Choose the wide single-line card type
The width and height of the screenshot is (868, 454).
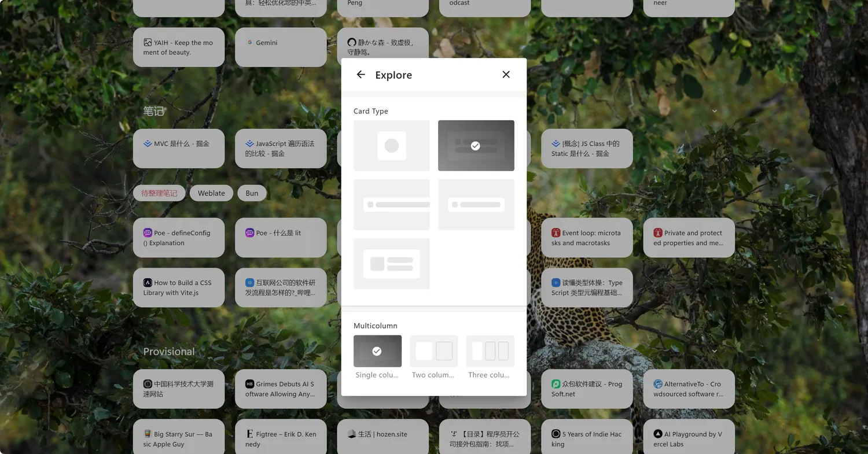click(392, 205)
